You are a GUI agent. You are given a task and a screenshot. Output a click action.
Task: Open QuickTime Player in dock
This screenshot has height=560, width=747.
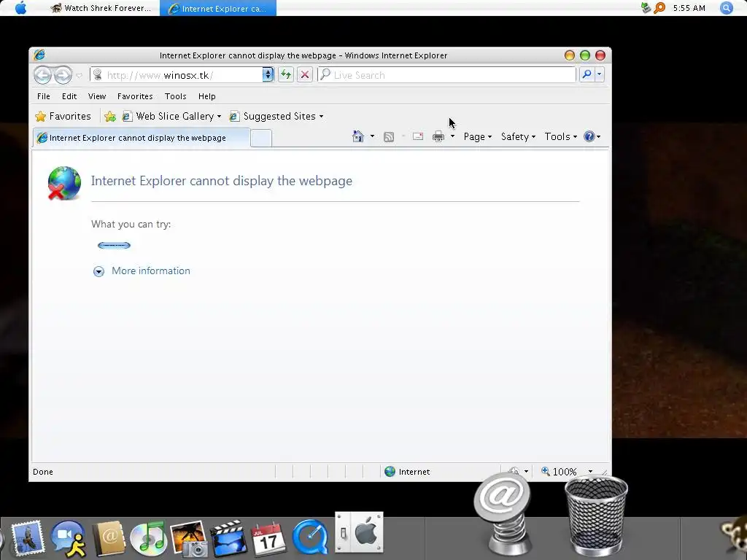point(310,537)
